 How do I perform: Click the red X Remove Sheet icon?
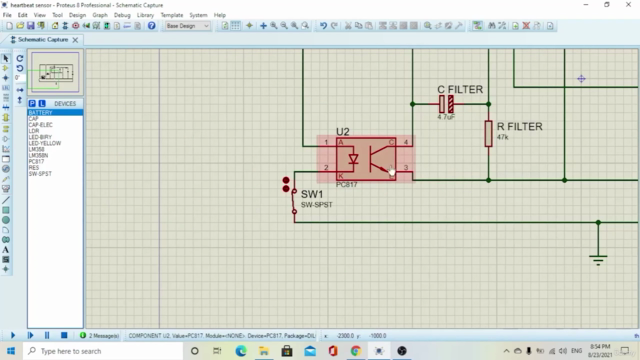[x=526, y=26]
